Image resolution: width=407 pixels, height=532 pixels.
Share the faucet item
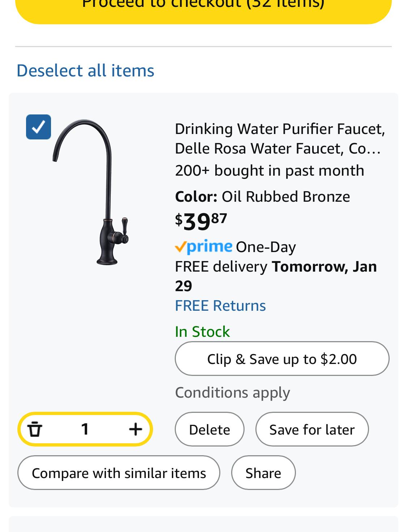[263, 473]
